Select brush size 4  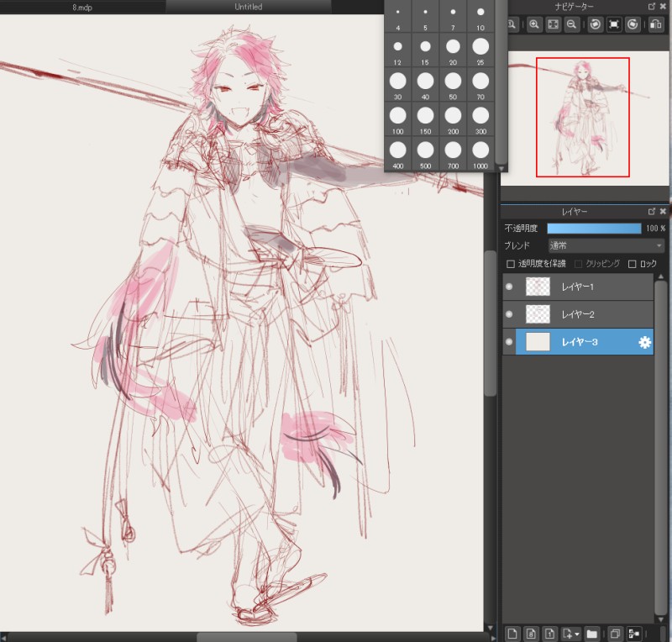coord(397,16)
